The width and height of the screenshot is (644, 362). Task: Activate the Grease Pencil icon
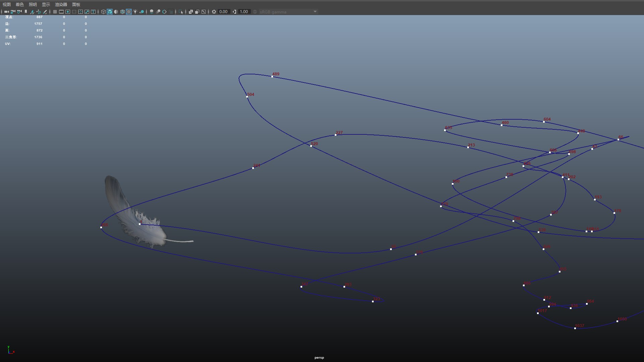pyautogui.click(x=45, y=12)
